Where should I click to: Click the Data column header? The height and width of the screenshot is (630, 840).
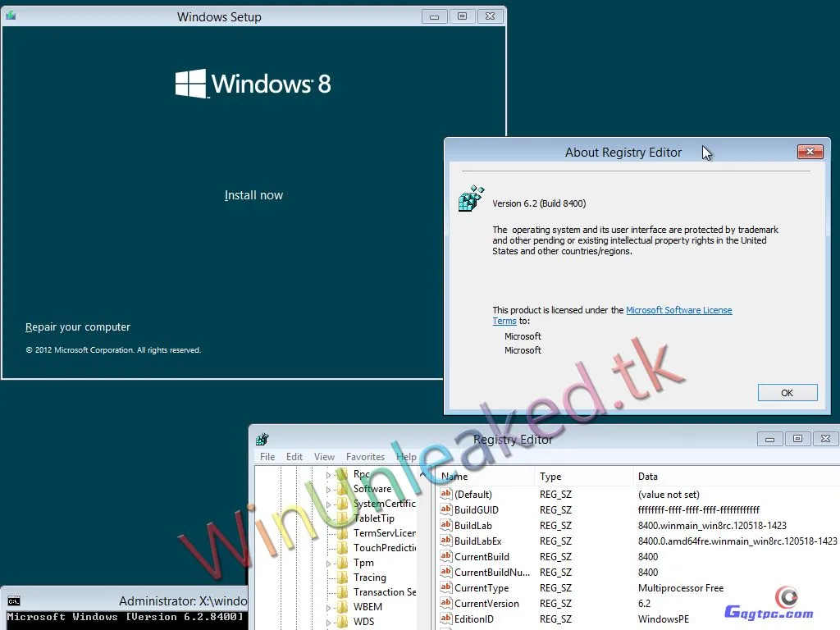(648, 477)
